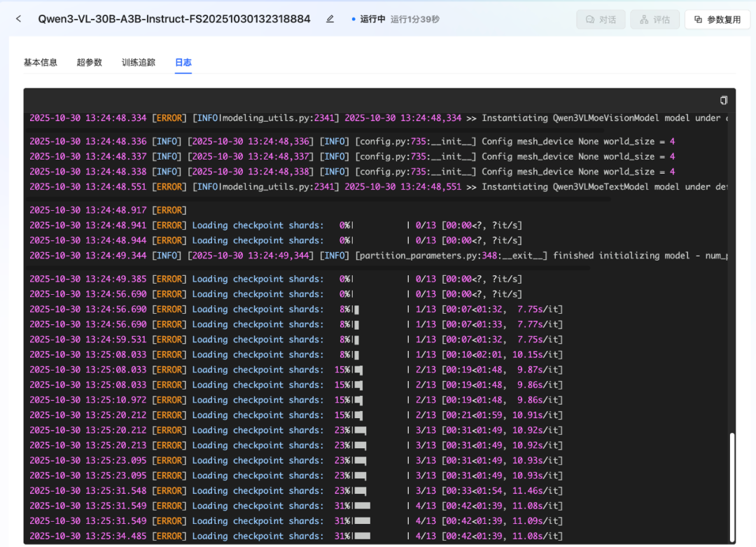Select log line timestamped 13:24:48.334

pos(379,118)
